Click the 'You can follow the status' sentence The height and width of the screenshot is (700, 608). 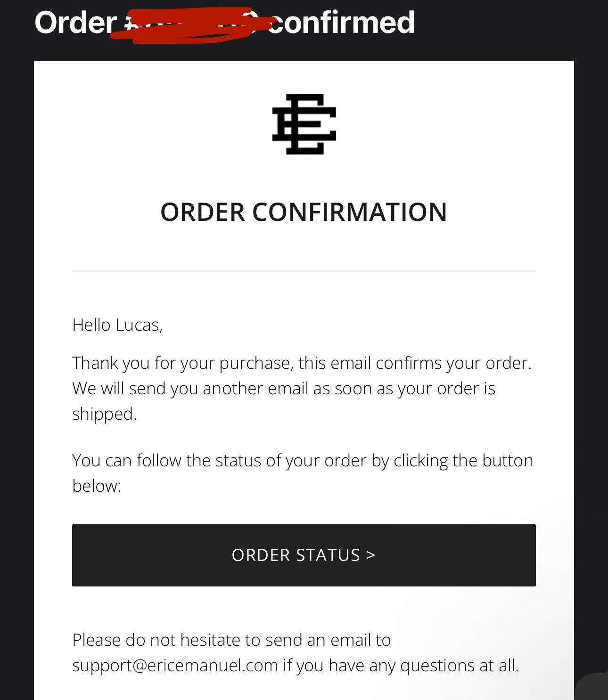point(303,473)
